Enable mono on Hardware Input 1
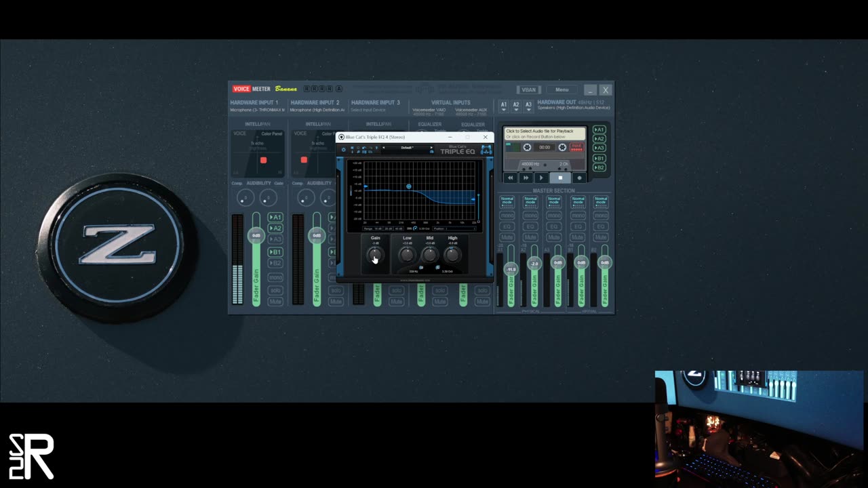The width and height of the screenshot is (868, 488). coord(275,277)
